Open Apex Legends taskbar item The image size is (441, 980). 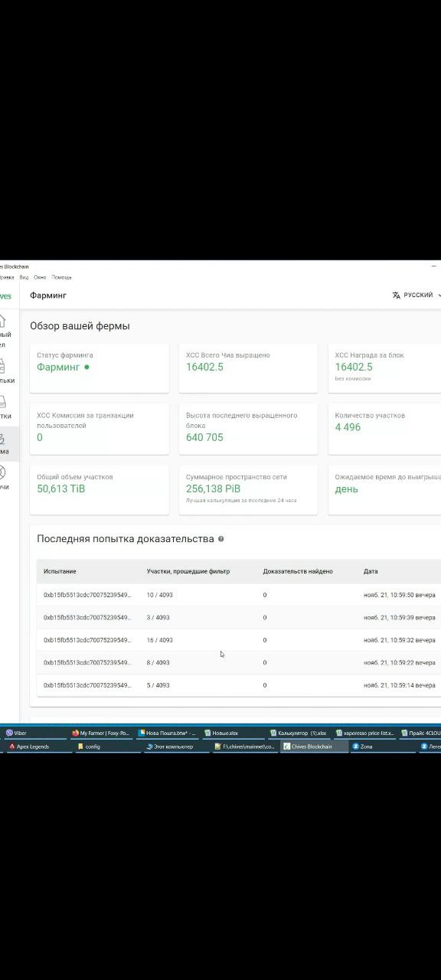38,746
